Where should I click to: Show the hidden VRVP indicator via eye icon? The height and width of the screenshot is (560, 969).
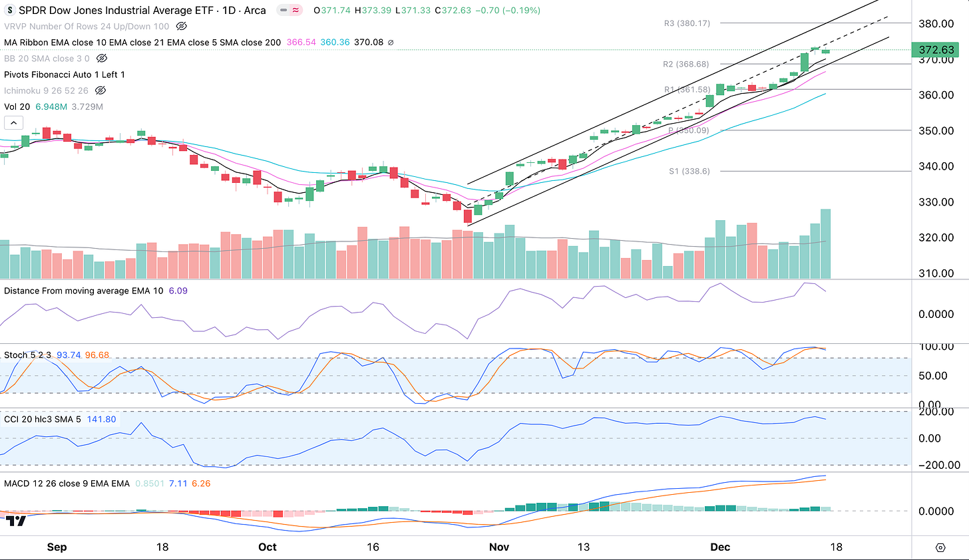point(182,27)
